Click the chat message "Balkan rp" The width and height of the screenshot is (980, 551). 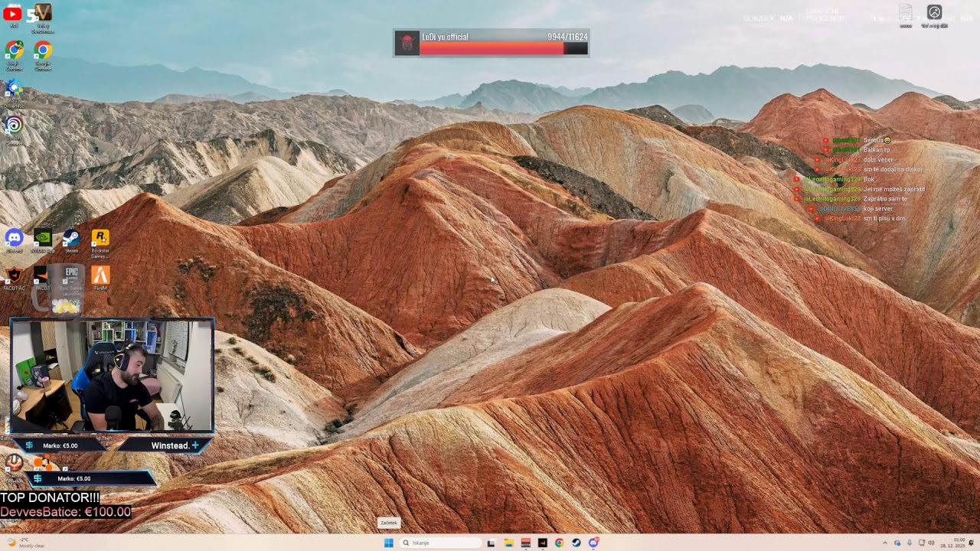pos(877,150)
